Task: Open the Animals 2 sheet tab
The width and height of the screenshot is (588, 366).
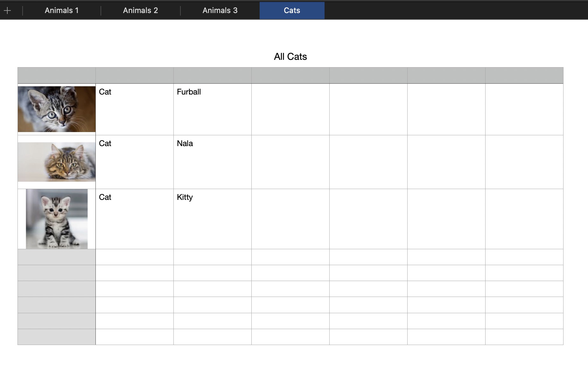Action: 140,11
